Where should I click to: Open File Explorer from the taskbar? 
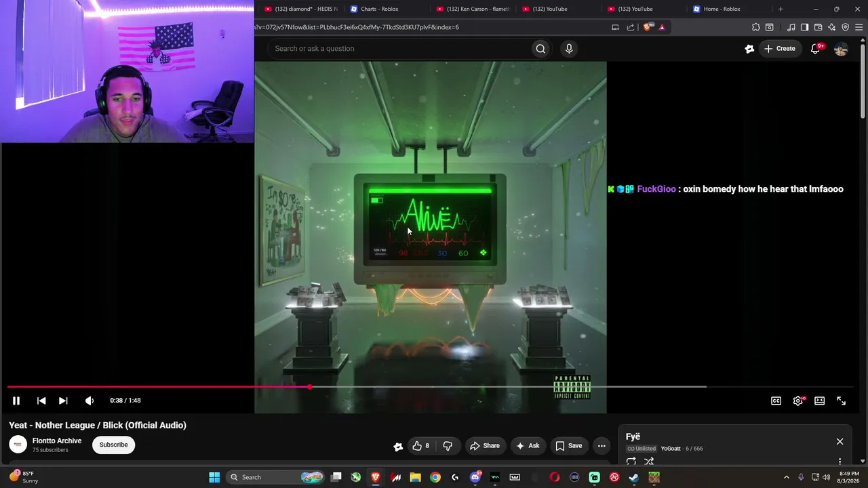(415, 477)
